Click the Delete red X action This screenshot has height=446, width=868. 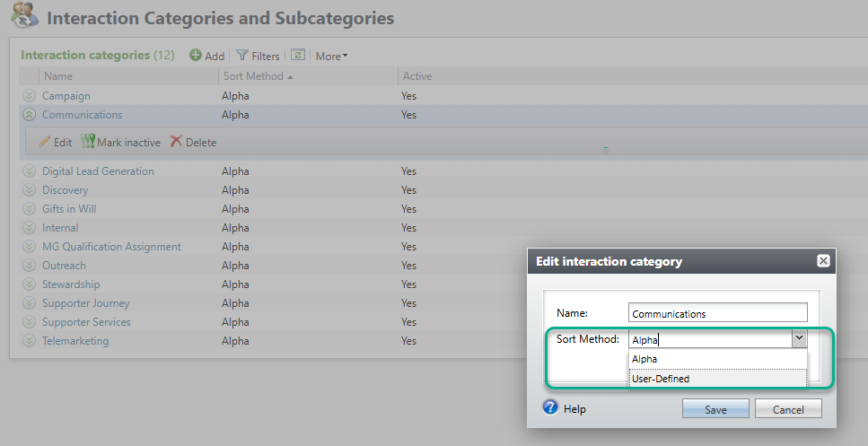pos(193,142)
